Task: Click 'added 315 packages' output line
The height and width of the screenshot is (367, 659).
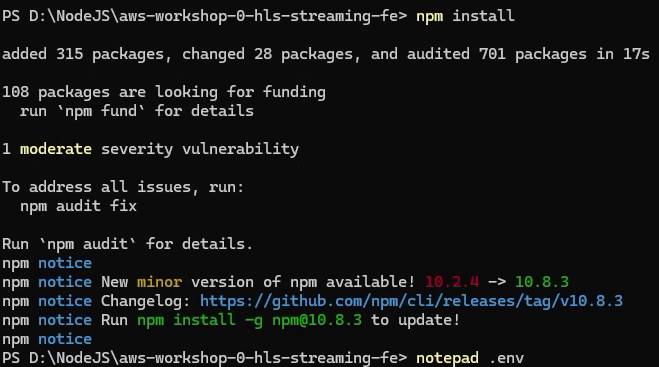Action: coord(326,54)
